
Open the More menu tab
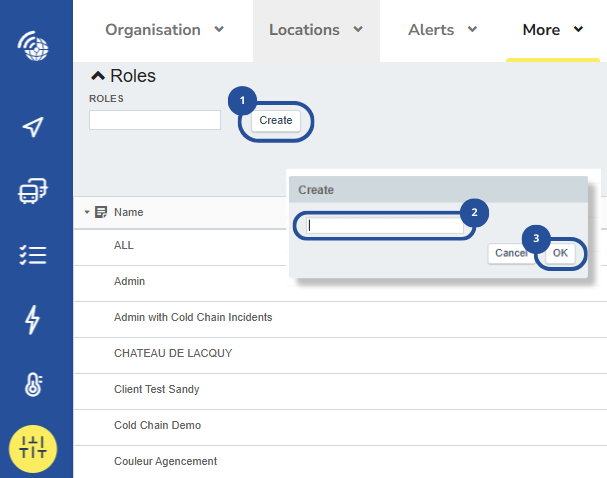point(552,30)
